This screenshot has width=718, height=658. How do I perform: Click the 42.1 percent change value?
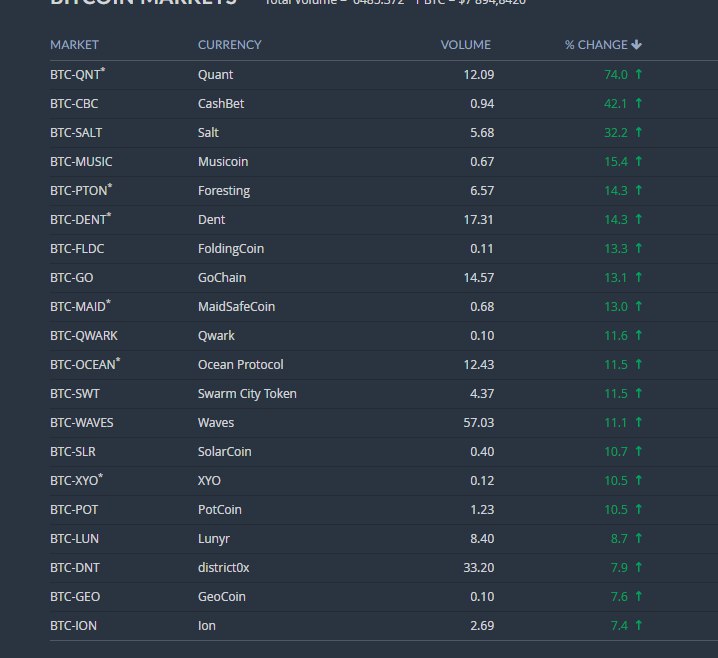(615, 103)
